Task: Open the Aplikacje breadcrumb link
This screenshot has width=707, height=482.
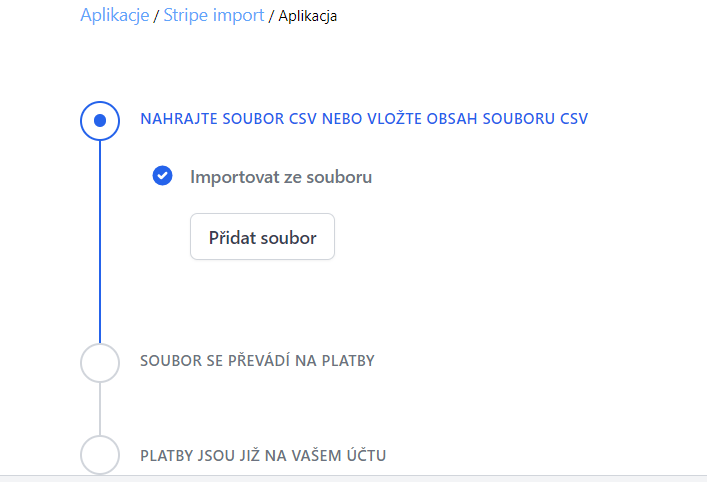Action: point(114,15)
